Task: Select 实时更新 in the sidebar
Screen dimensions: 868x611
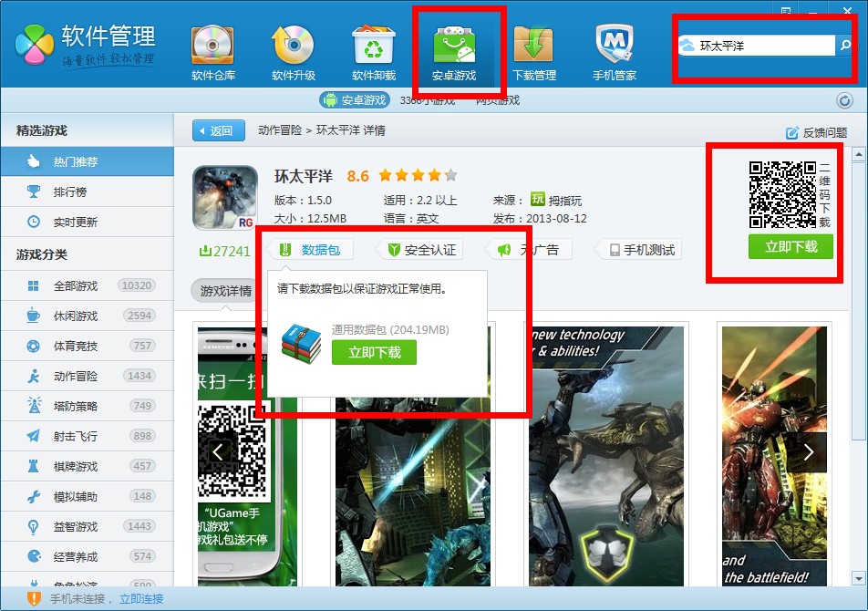Action: pyautogui.click(x=87, y=222)
